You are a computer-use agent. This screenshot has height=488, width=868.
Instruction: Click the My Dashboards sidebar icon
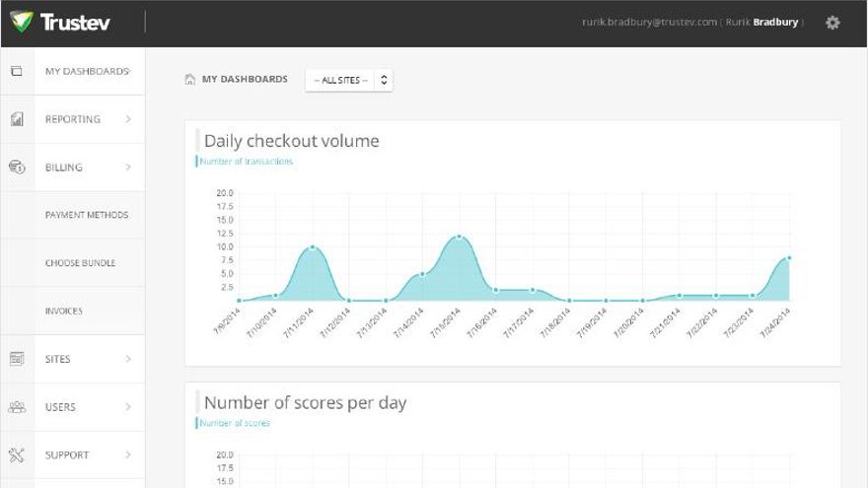(x=17, y=72)
